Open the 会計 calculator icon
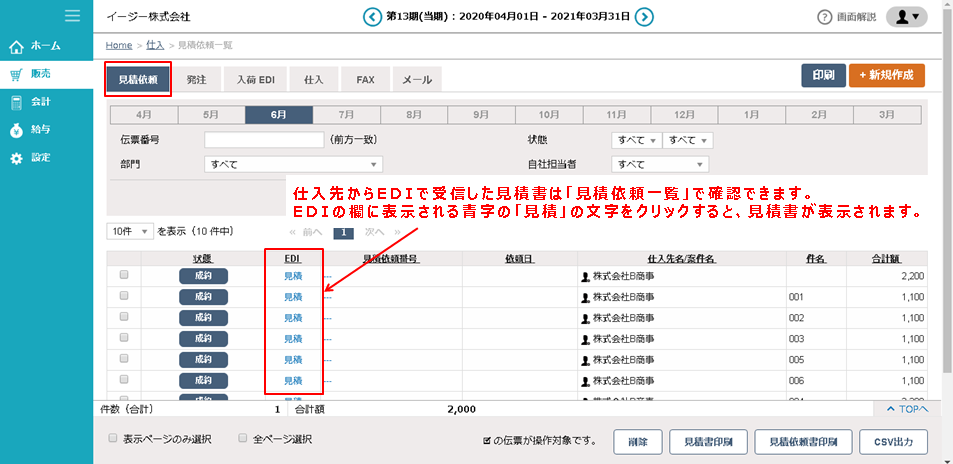 tap(16, 102)
